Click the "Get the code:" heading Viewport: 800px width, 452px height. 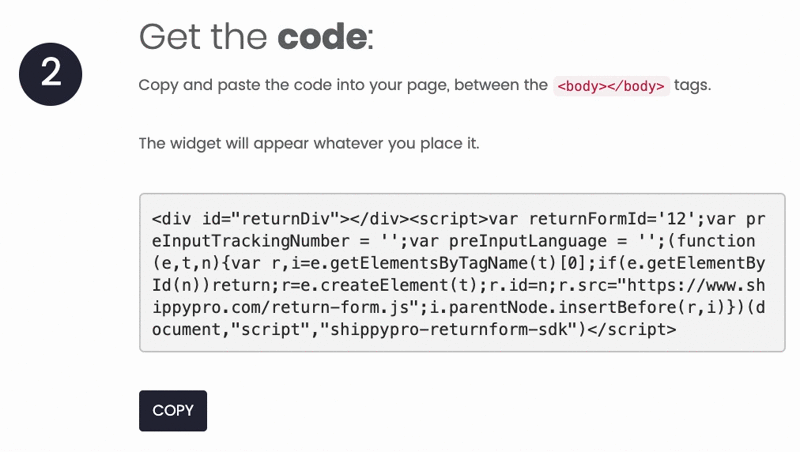click(256, 37)
